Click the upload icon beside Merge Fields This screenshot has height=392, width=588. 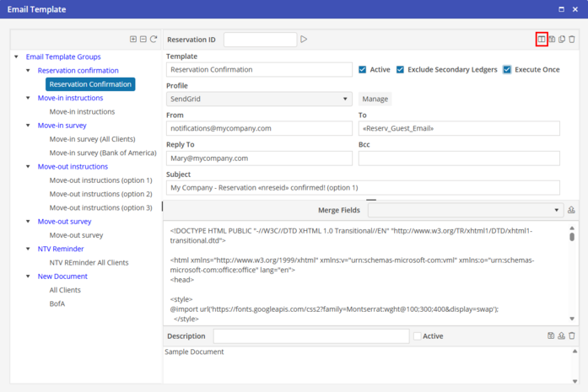tap(571, 211)
